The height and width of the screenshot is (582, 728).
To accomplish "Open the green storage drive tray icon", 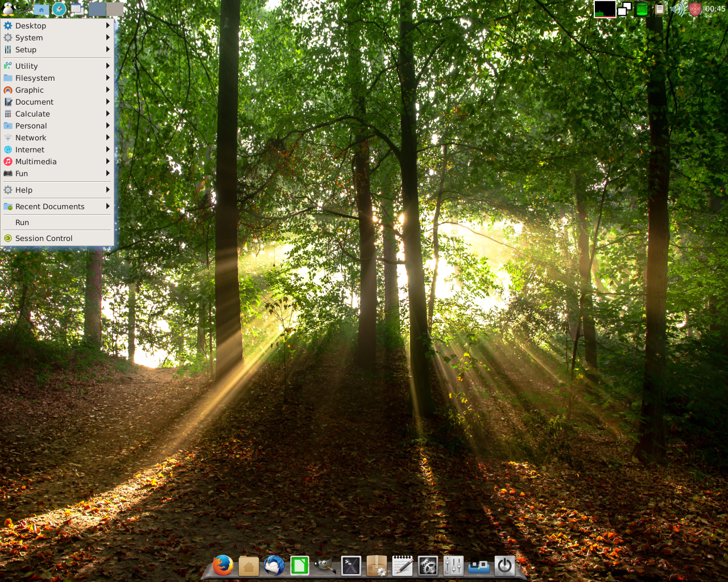I will coord(642,9).
